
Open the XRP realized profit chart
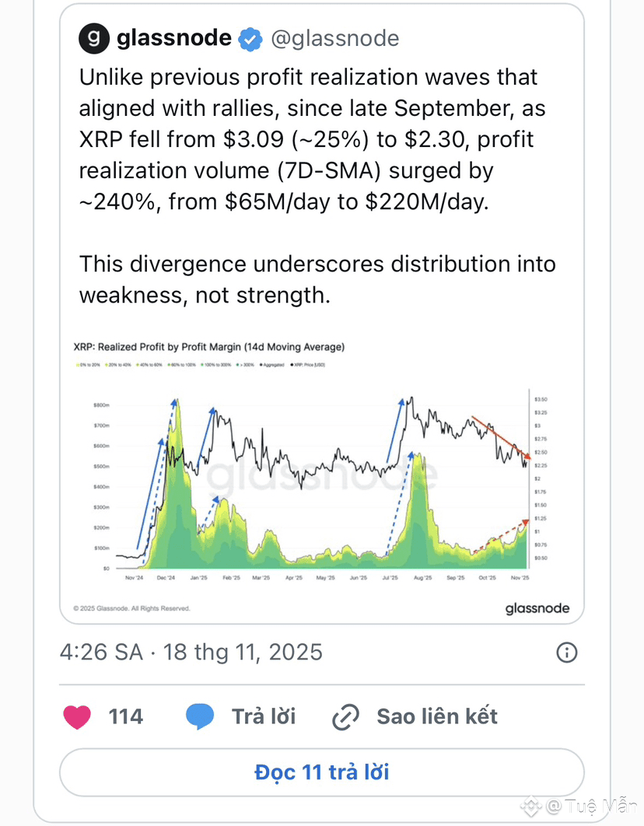(x=322, y=477)
